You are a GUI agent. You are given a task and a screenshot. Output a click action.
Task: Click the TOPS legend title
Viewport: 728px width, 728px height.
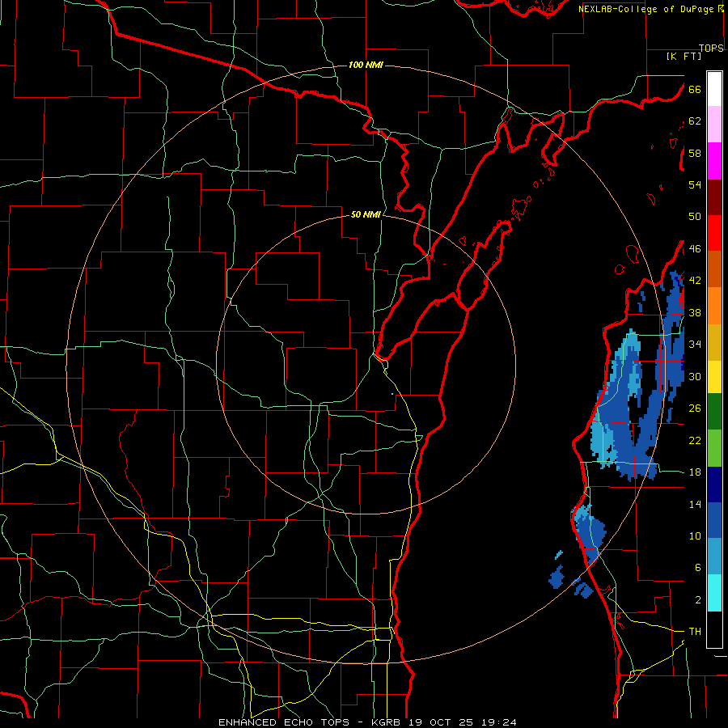click(x=711, y=49)
